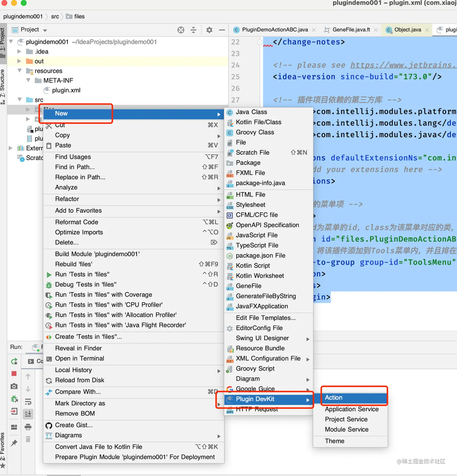Expand the External Libraries node

click(x=11, y=148)
